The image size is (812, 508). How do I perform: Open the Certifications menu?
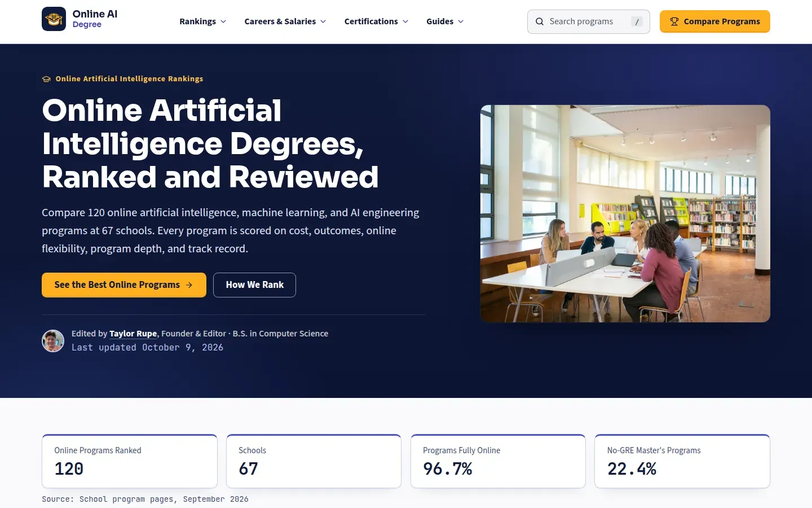[376, 21]
